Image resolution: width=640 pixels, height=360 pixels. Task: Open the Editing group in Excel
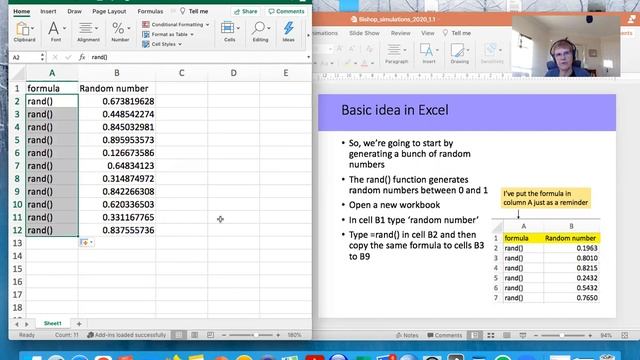click(260, 32)
